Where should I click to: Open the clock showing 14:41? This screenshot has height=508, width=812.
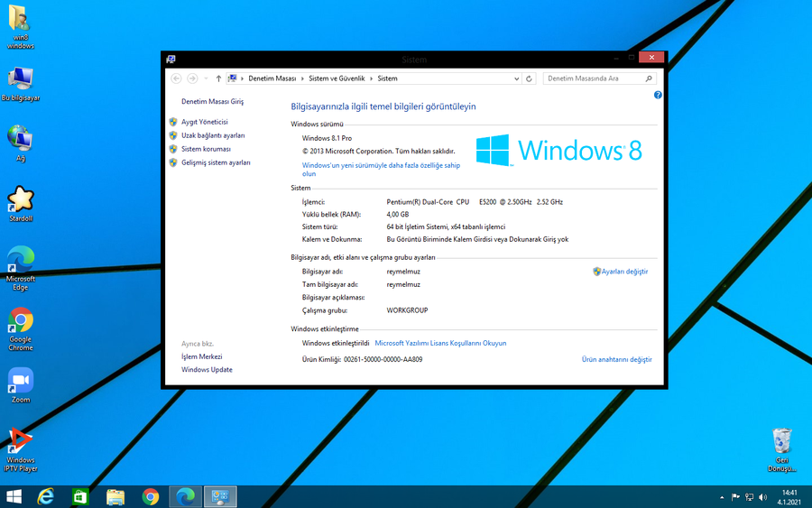pos(789,497)
